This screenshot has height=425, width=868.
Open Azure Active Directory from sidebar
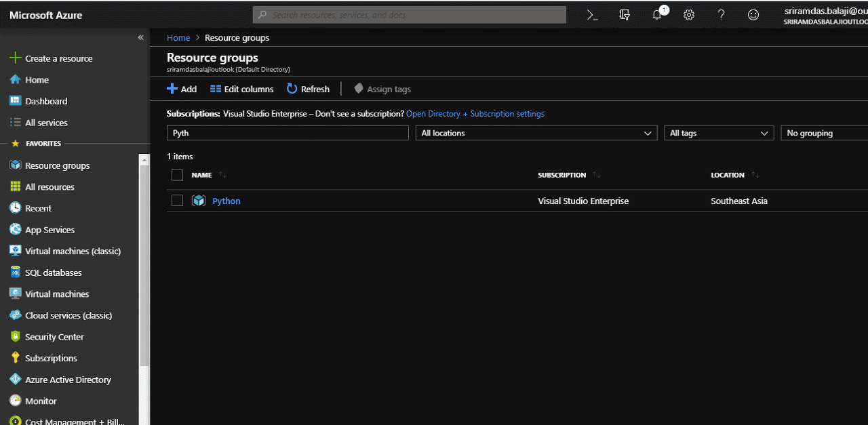68,380
